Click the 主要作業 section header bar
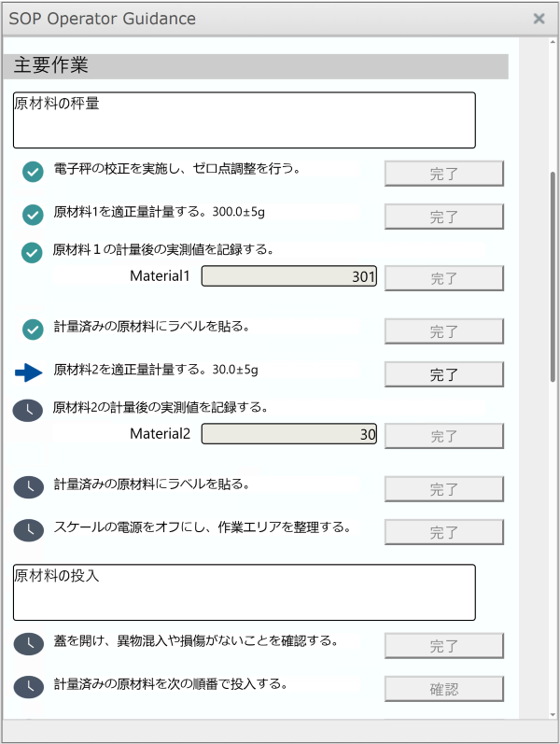Screen dimensions: 560x744 coord(260,66)
